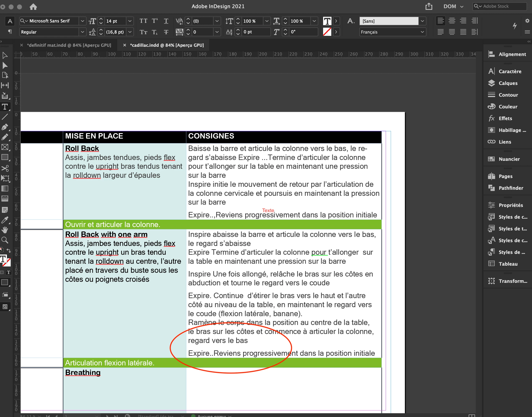Image resolution: width=532 pixels, height=417 pixels.
Task: Choose the Zoom magnifier tool
Action: [5, 240]
